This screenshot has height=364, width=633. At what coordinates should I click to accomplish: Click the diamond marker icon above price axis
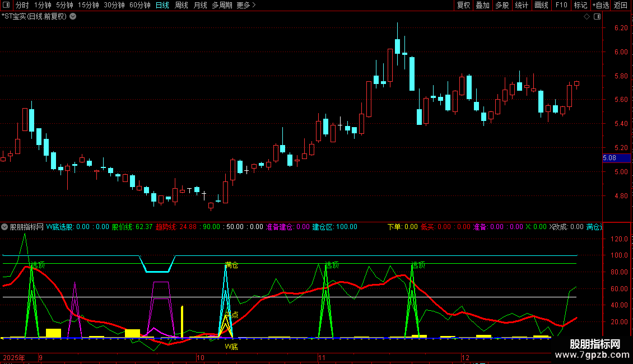tap(587, 17)
